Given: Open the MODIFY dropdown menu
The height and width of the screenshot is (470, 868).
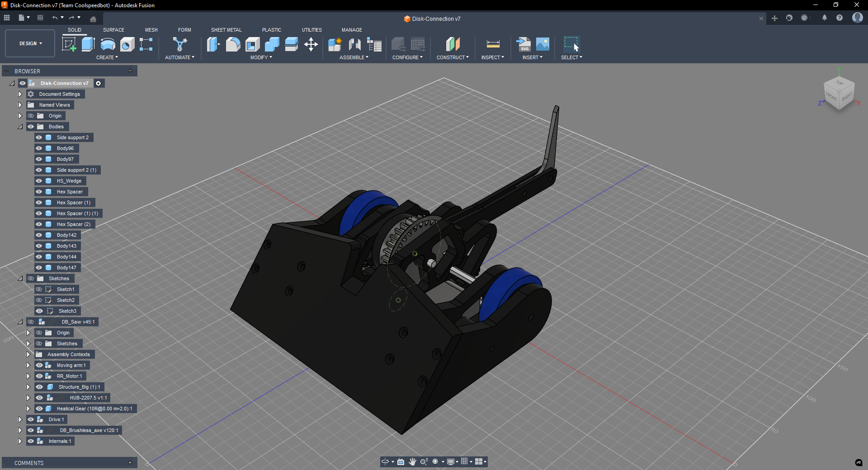Looking at the screenshot, I should click(x=261, y=57).
